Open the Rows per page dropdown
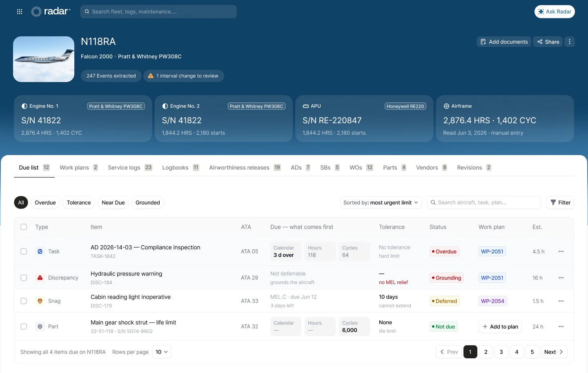This screenshot has width=588, height=373. click(162, 352)
